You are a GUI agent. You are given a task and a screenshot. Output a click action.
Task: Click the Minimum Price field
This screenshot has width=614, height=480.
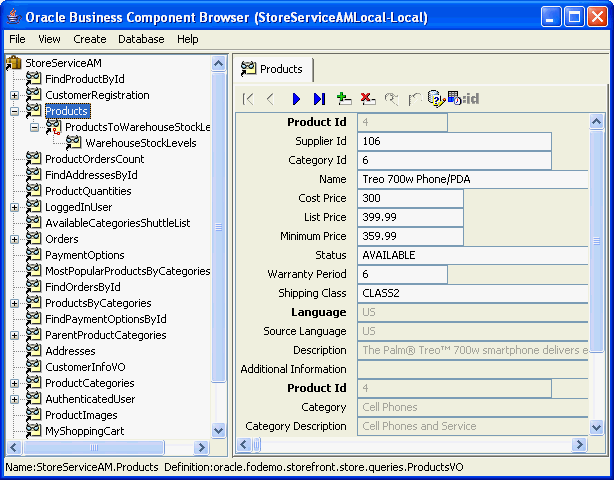coord(410,236)
